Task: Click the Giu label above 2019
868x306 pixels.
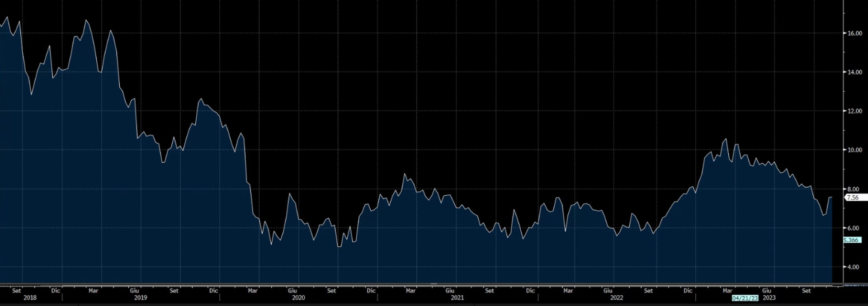Action: [134, 291]
